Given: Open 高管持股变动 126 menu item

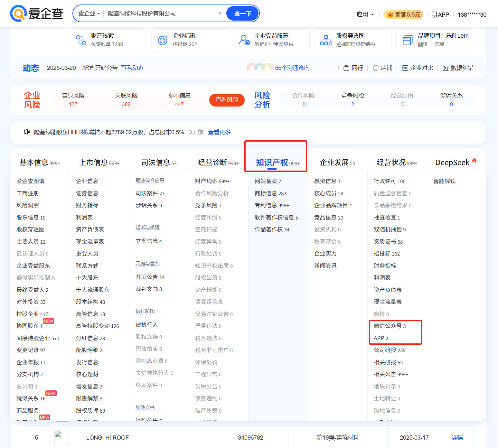Looking at the screenshot, I should (97, 326).
